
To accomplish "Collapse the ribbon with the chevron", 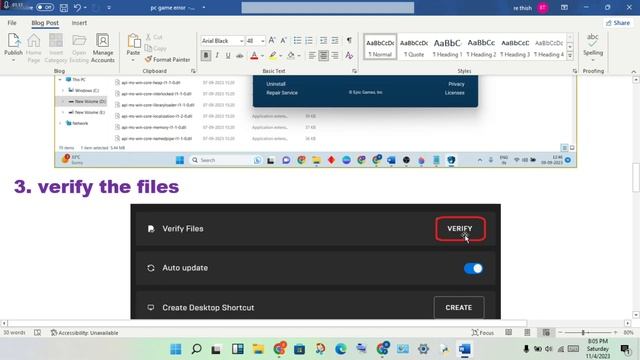I will pyautogui.click(x=633, y=71).
